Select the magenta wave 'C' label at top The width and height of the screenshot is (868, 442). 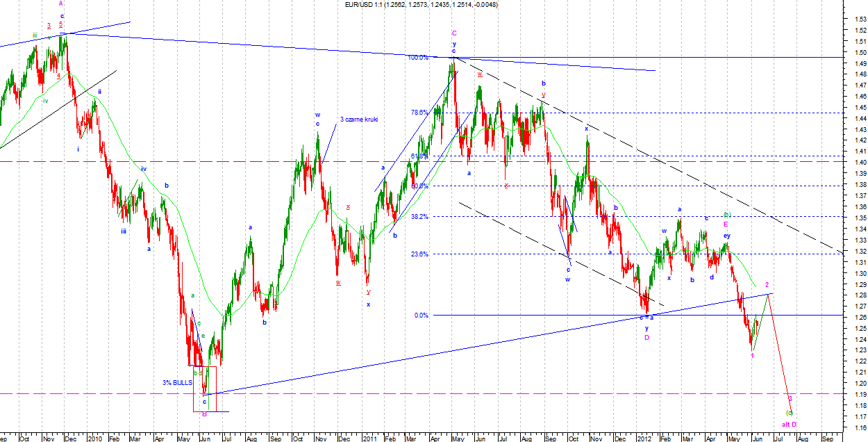[454, 33]
